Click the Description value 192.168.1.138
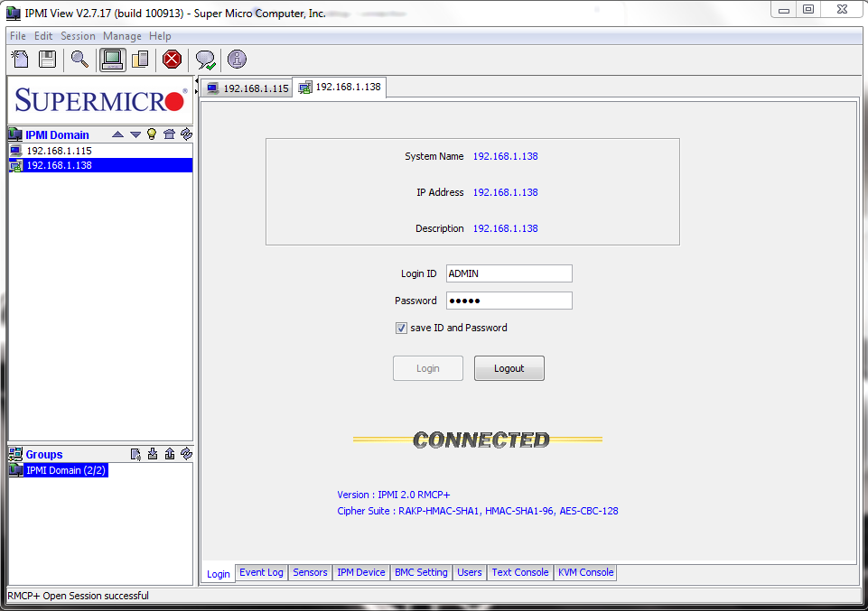The image size is (868, 611). click(x=506, y=228)
